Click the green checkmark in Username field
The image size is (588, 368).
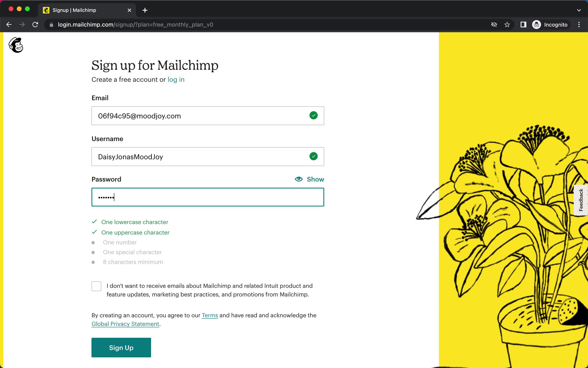coord(313,156)
